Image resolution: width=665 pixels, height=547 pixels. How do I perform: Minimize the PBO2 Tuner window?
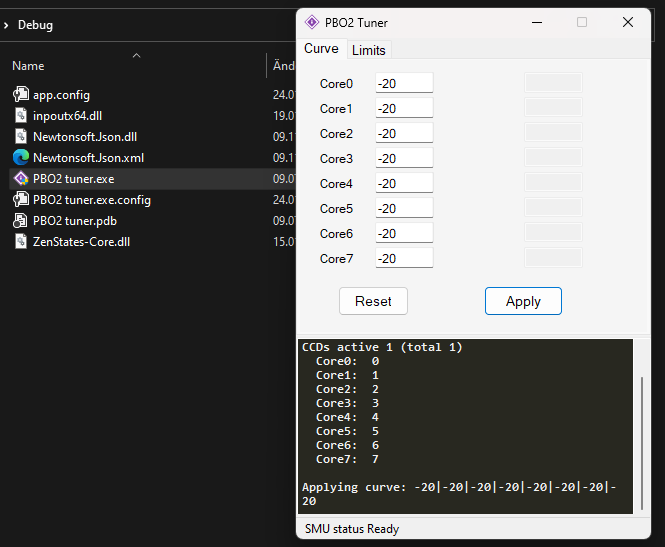537,22
